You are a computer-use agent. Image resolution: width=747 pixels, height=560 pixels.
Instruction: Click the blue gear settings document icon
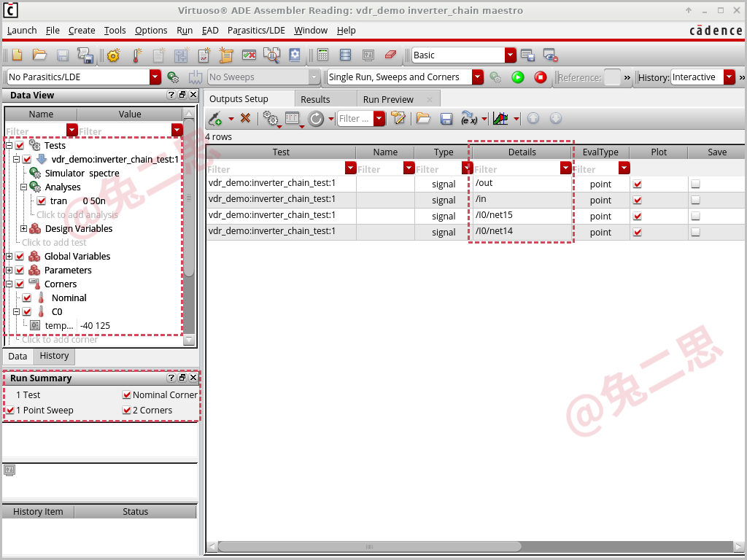click(x=295, y=55)
